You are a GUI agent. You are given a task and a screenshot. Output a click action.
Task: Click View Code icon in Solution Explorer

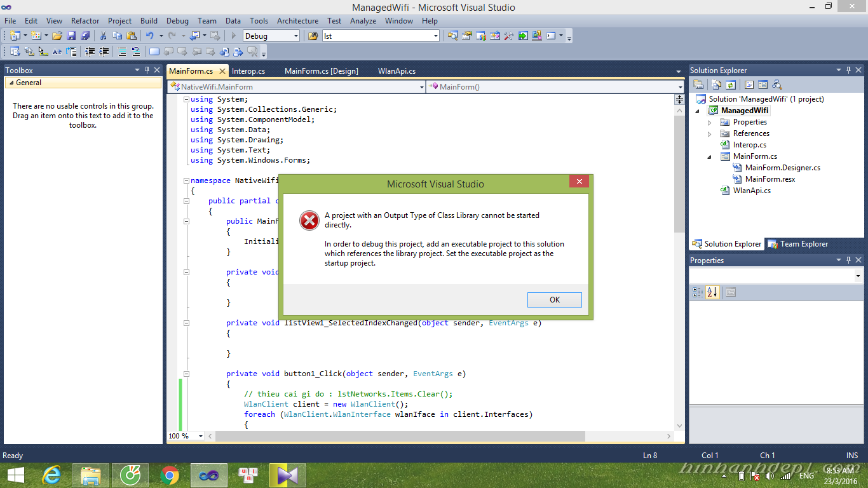click(749, 85)
